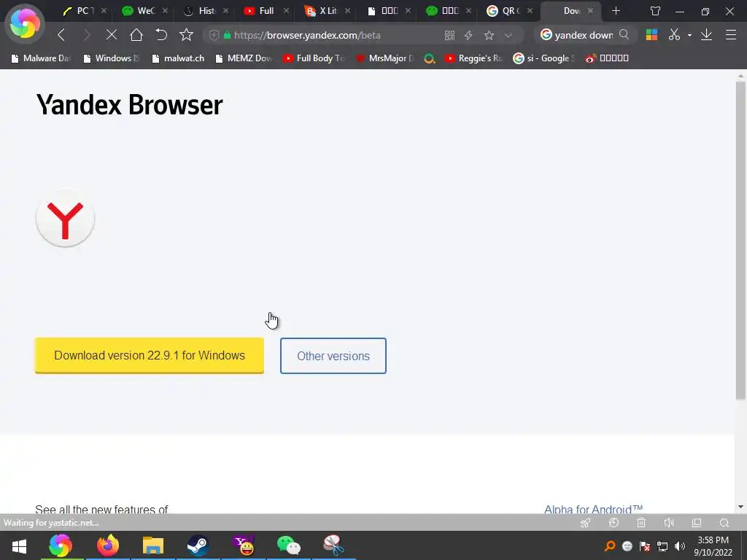The width and height of the screenshot is (747, 560).
Task: Expand the address bar dropdown arrow
Action: tap(508, 35)
